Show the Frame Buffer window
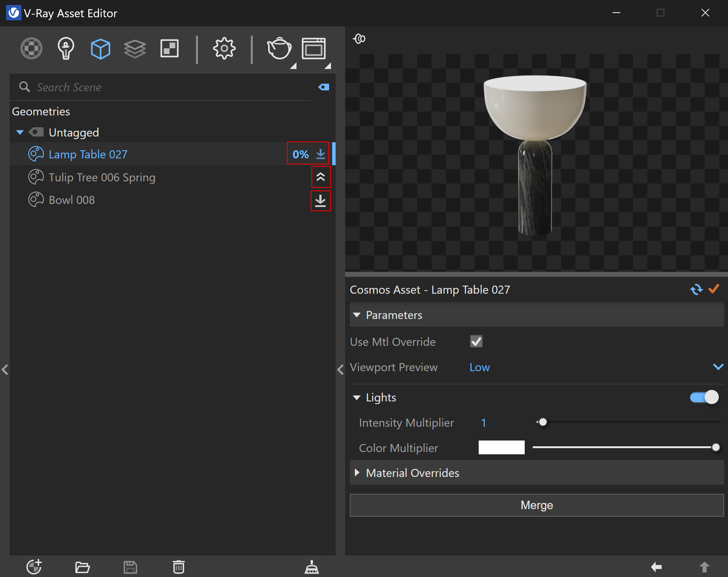 click(x=314, y=48)
